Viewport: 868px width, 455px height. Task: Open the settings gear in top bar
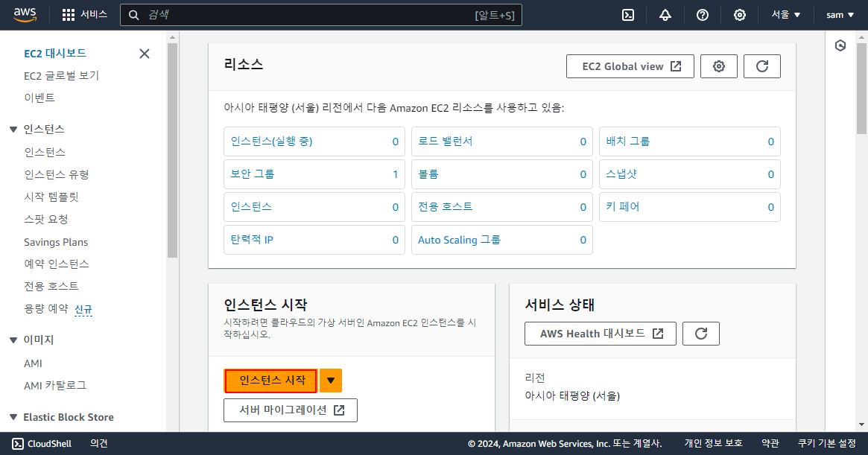[740, 15]
